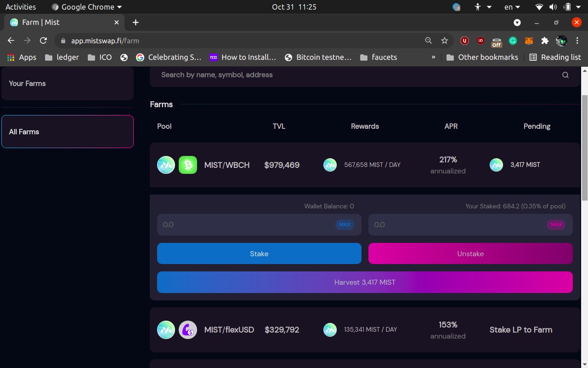Open the Extensions puzzle piece menu
The width and height of the screenshot is (588, 368).
click(x=545, y=41)
